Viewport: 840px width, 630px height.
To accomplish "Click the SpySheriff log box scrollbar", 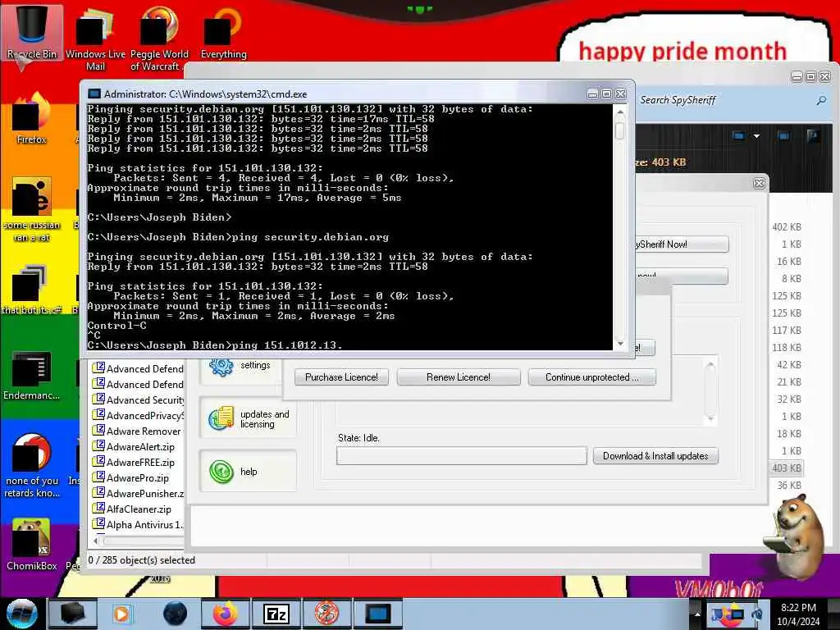I will click(x=710, y=391).
